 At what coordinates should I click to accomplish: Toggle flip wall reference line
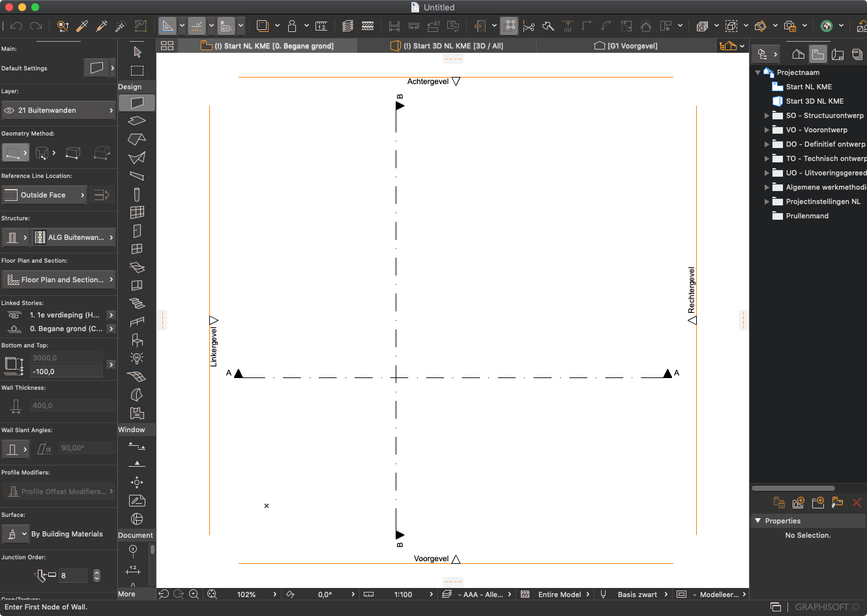click(x=101, y=195)
